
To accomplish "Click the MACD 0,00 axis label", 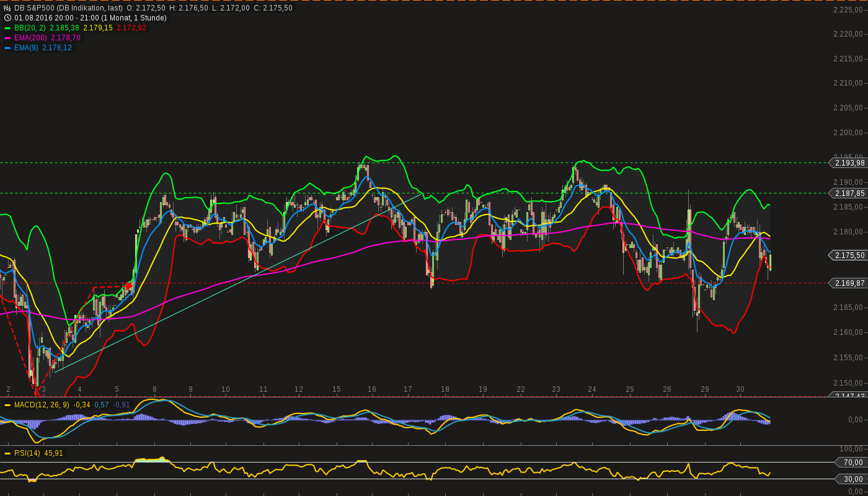I will (x=857, y=420).
